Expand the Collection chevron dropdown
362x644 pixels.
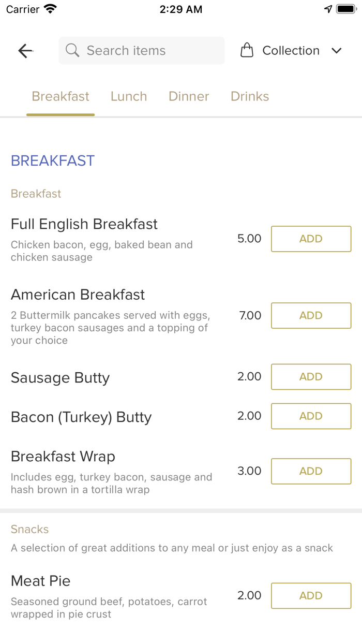[x=337, y=51]
